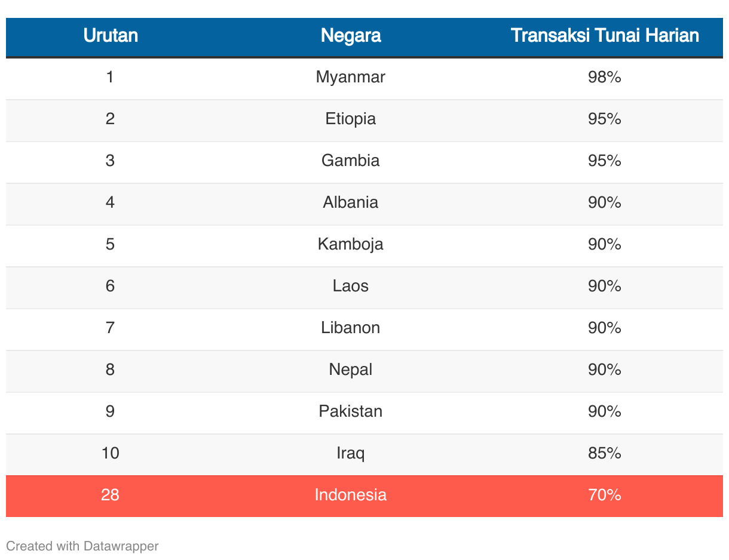Select the Kamboja row entry

click(351, 244)
